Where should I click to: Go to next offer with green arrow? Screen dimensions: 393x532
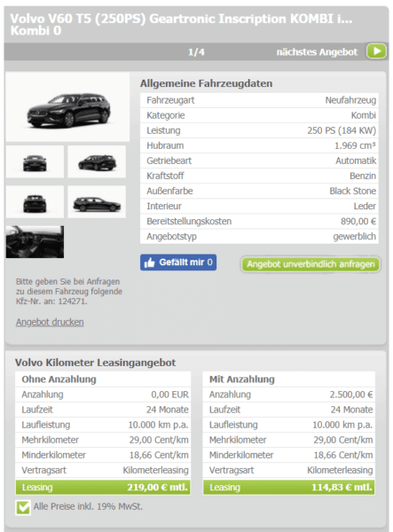point(376,51)
